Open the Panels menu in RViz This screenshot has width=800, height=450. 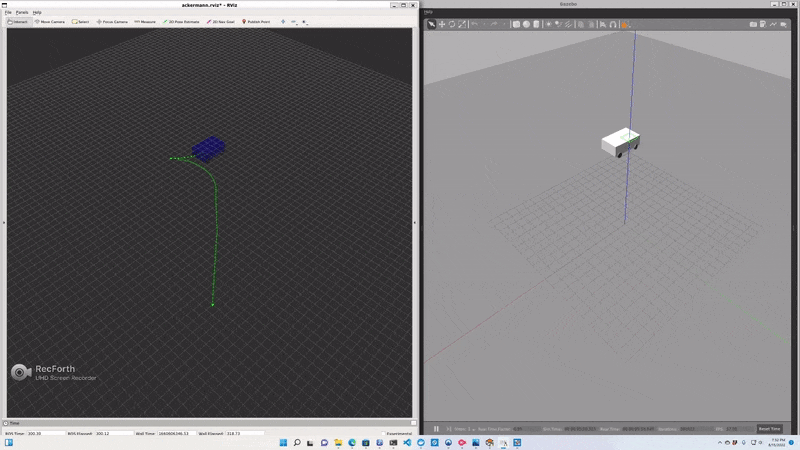(x=22, y=12)
